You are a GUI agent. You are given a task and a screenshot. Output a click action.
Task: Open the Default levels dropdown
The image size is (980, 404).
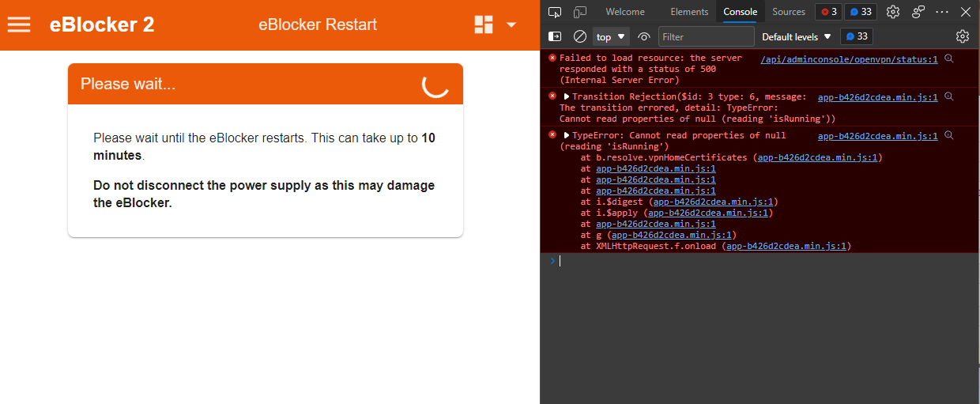pyautogui.click(x=797, y=36)
